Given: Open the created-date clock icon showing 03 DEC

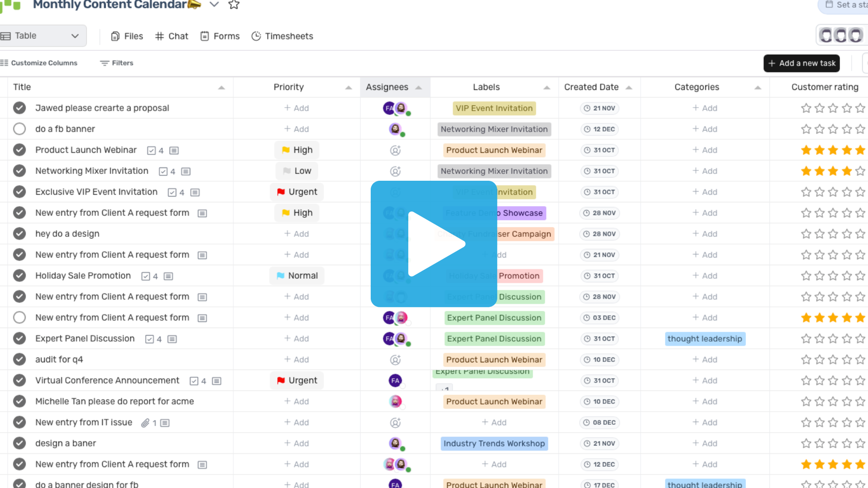Looking at the screenshot, I should point(587,318).
